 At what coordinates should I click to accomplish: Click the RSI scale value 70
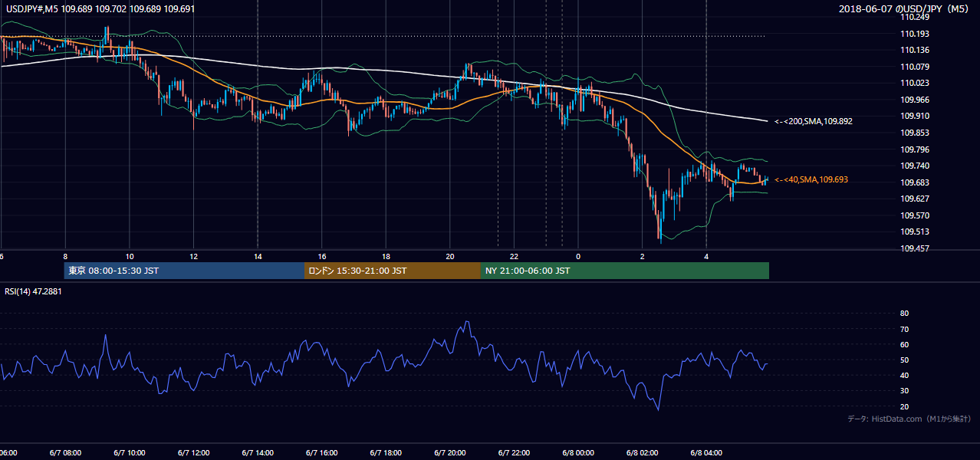pos(905,329)
